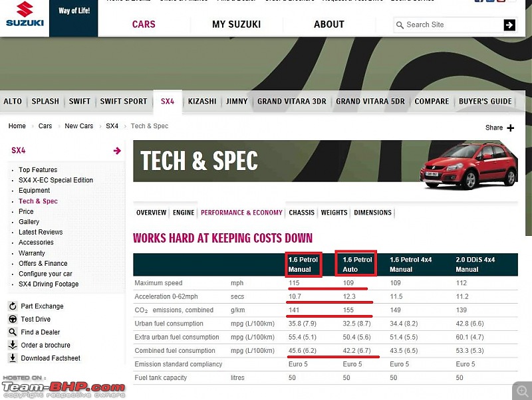Open Warranty sidebar link
The width and height of the screenshot is (532, 400).
click(x=31, y=253)
